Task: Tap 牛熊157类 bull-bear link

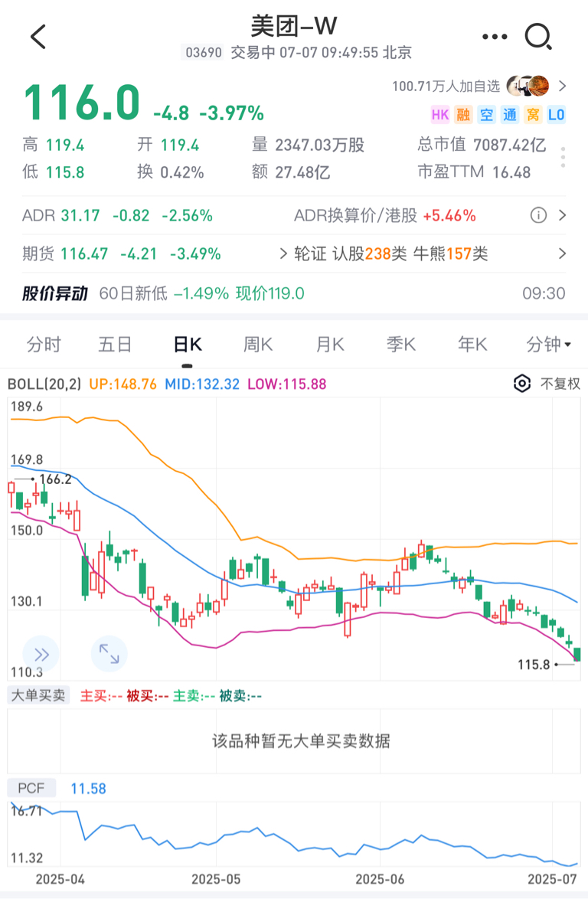Action: tap(450, 253)
